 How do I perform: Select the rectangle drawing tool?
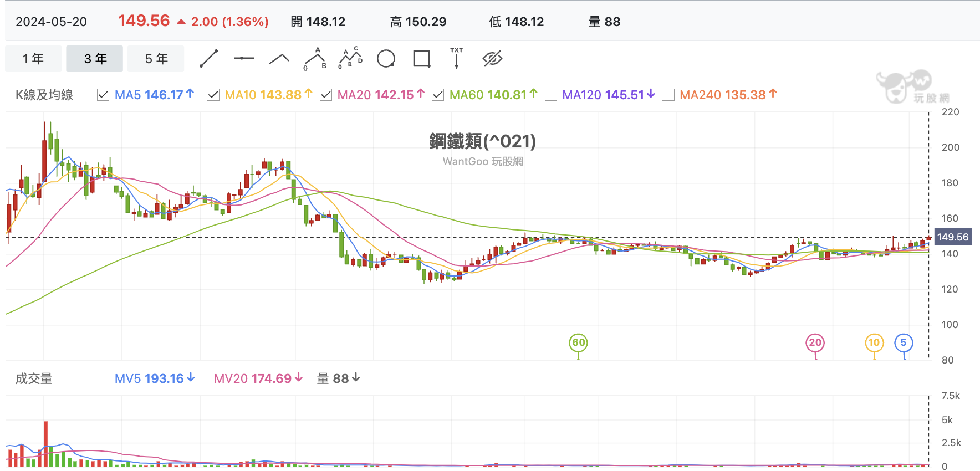pos(422,58)
